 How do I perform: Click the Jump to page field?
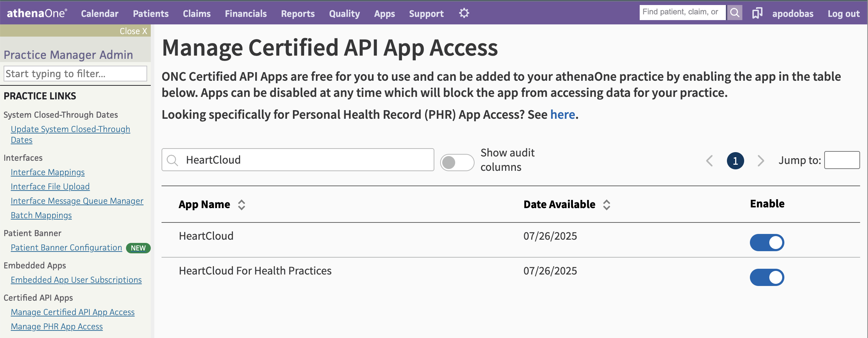point(842,160)
